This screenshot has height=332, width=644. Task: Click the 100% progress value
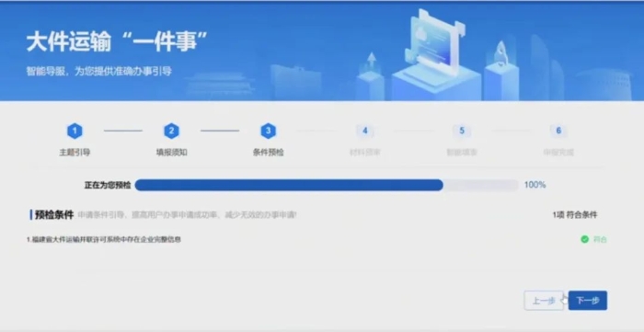coord(535,185)
